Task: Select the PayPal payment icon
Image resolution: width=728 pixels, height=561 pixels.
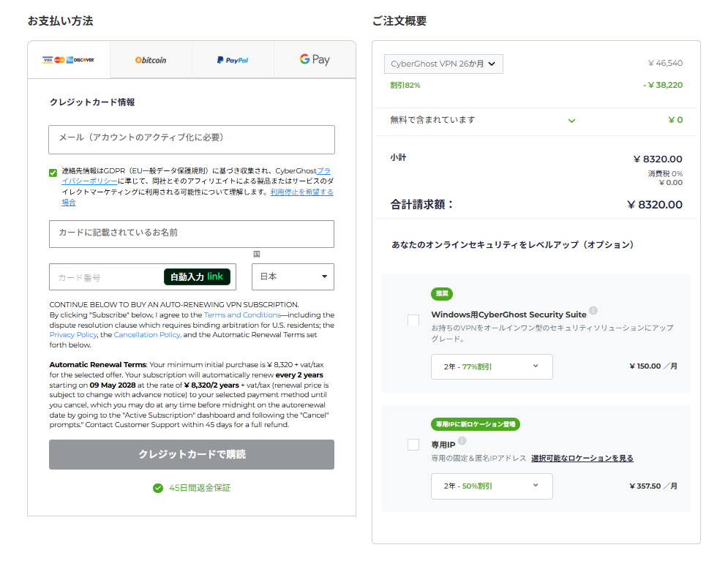Action: 232,60
